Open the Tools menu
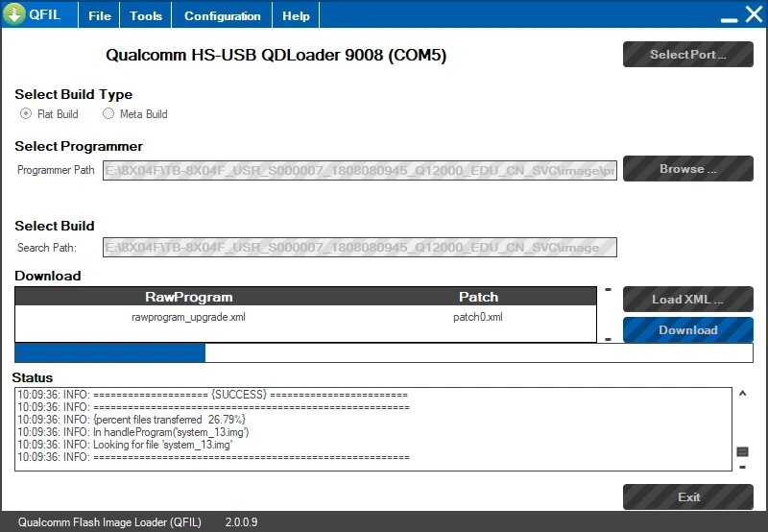 [146, 15]
